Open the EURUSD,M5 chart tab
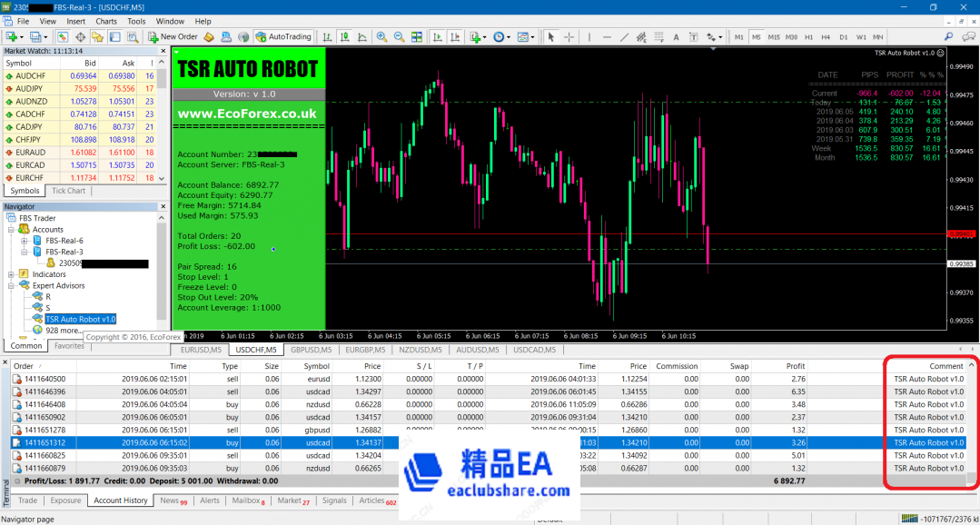 tap(201, 350)
